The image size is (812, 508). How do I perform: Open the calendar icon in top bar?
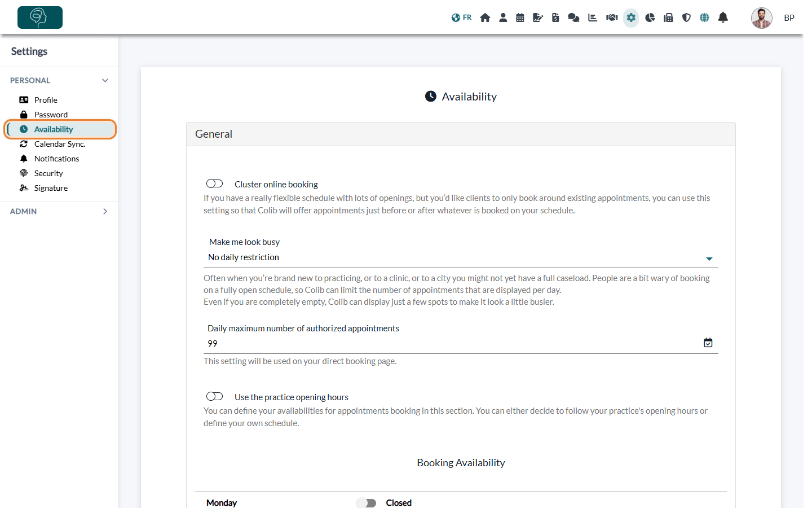[x=520, y=17]
